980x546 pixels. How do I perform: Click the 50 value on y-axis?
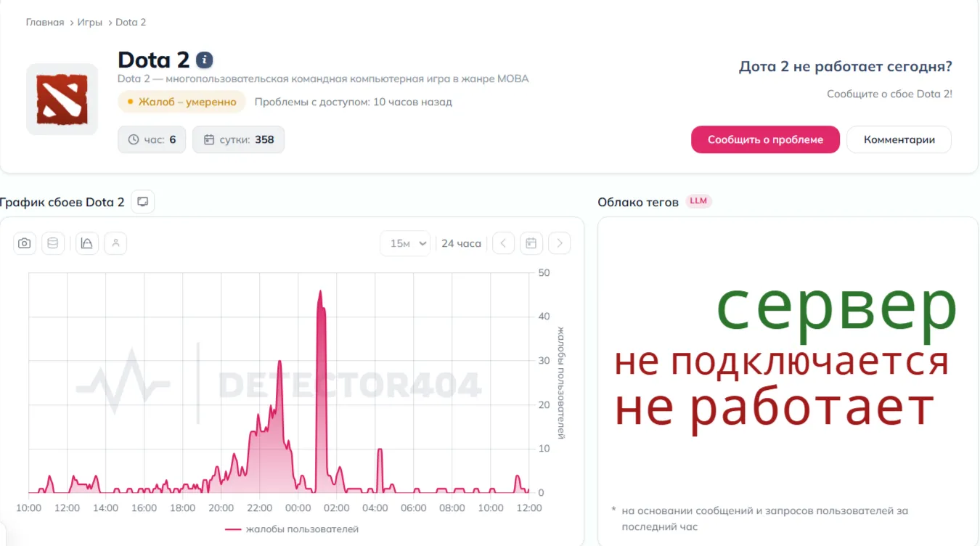click(544, 273)
